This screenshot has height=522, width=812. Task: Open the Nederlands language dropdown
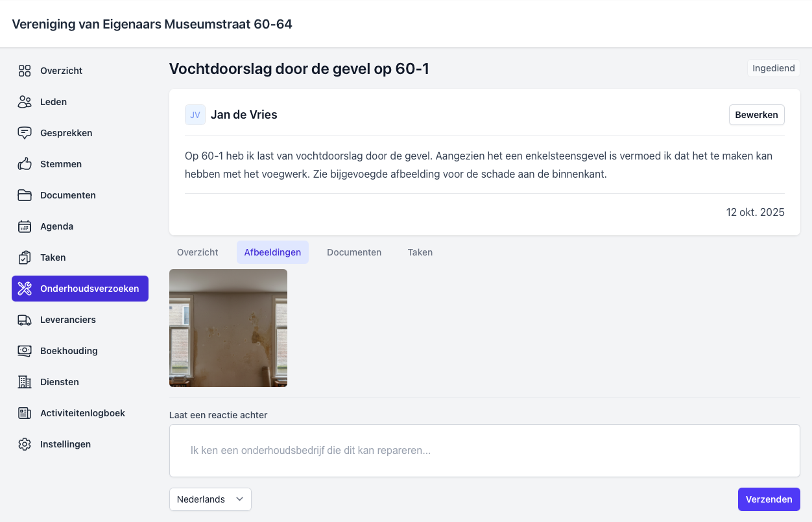210,499
